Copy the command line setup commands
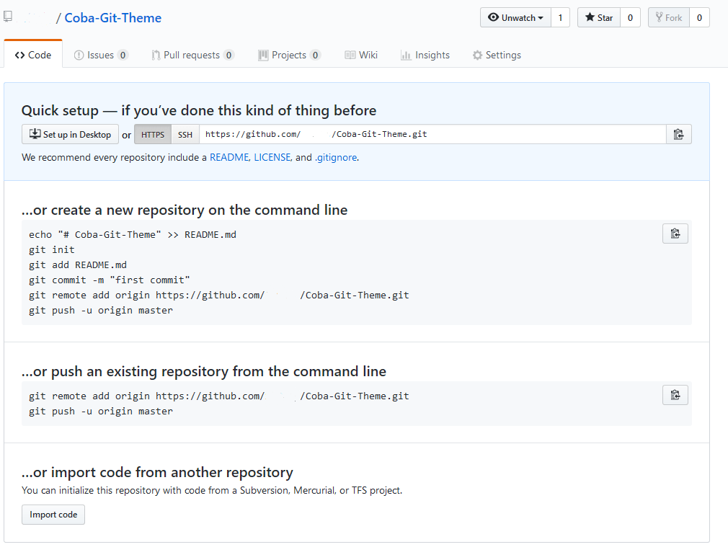 pyautogui.click(x=675, y=234)
